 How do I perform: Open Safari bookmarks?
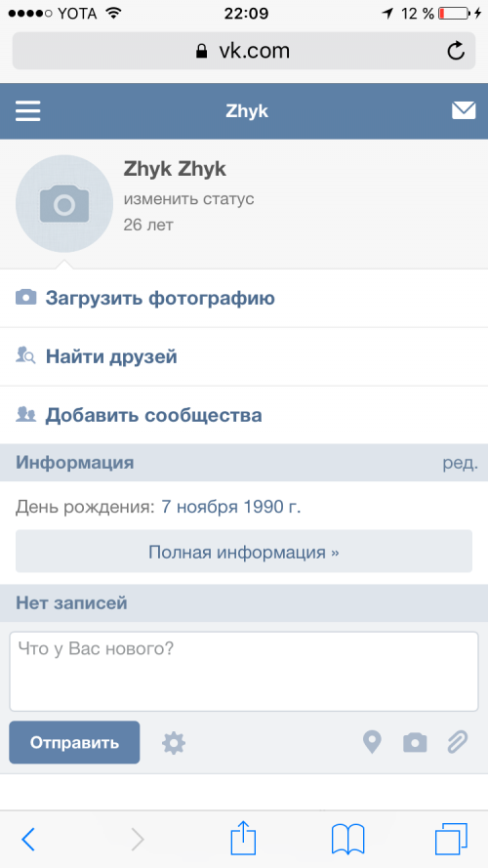tap(348, 840)
